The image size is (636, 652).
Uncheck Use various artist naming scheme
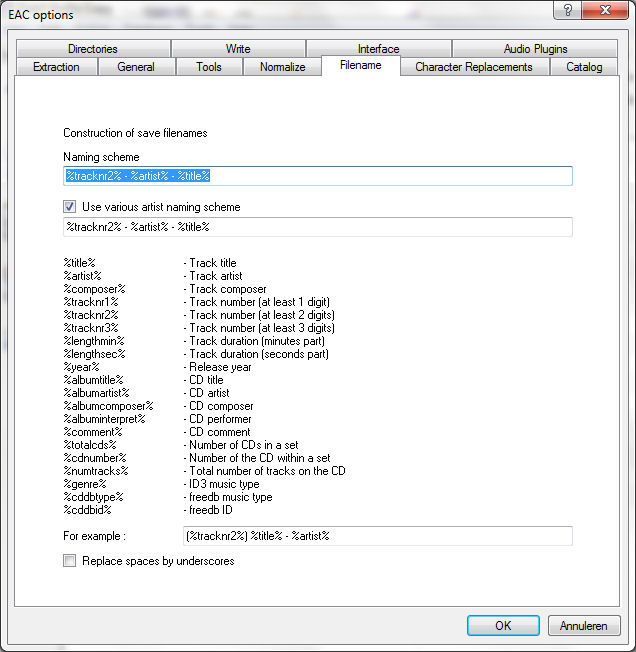click(x=69, y=207)
